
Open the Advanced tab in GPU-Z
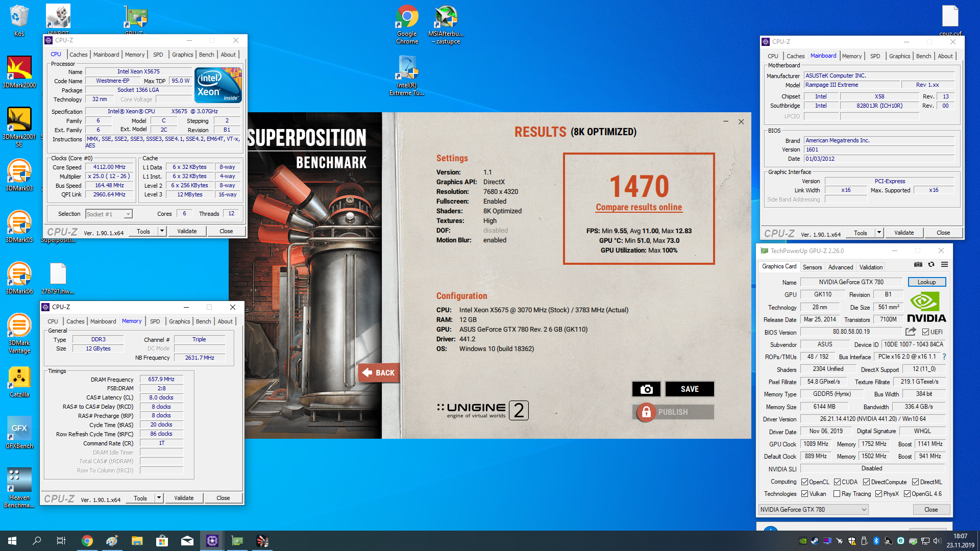[x=840, y=267]
